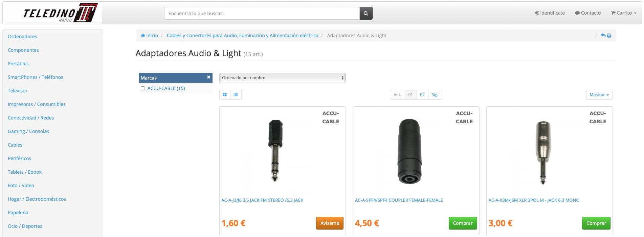Click Avísame for the 3,5 jack adapter
This screenshot has height=237, width=644.
[330, 223]
